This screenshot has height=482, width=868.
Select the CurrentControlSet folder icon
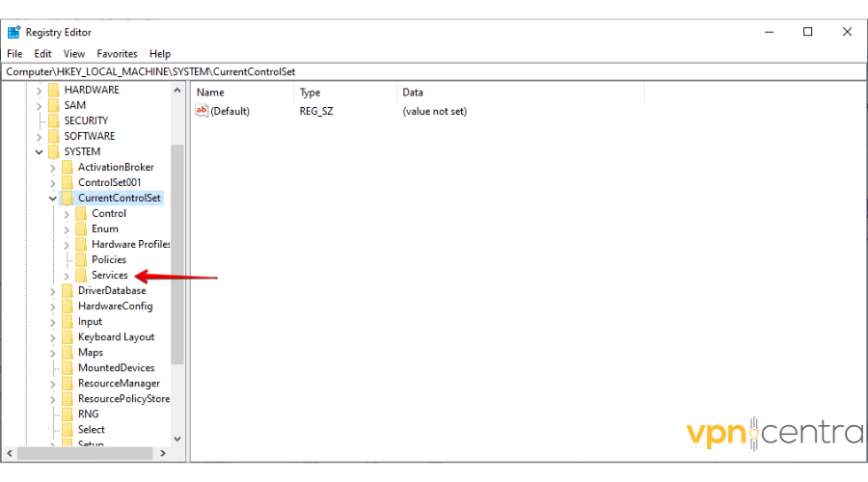(68, 199)
